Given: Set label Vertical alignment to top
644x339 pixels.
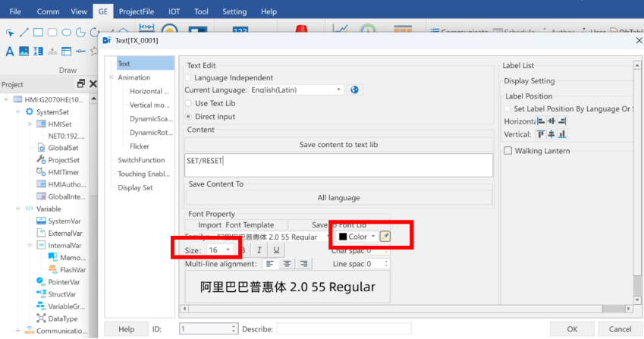Looking at the screenshot, I should [x=541, y=134].
